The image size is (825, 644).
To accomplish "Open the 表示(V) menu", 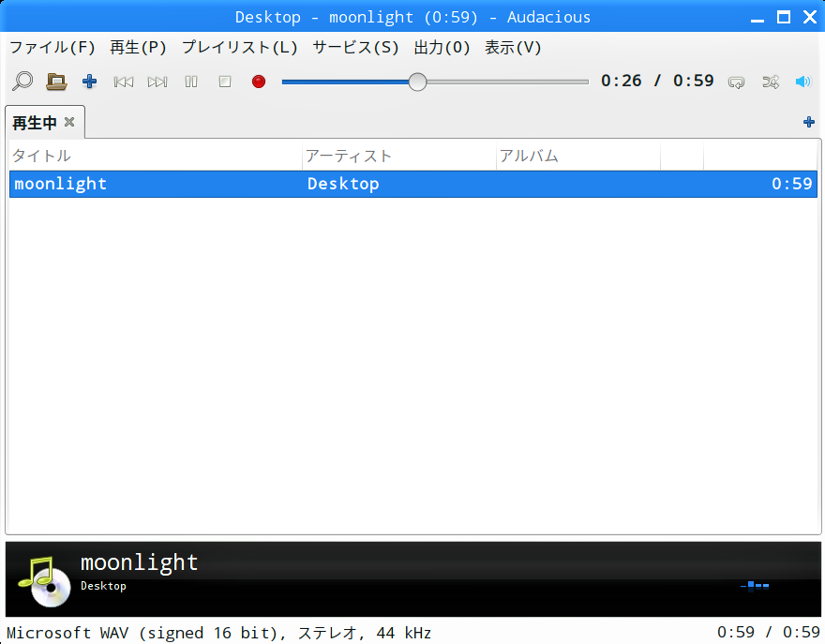I will coord(513,48).
